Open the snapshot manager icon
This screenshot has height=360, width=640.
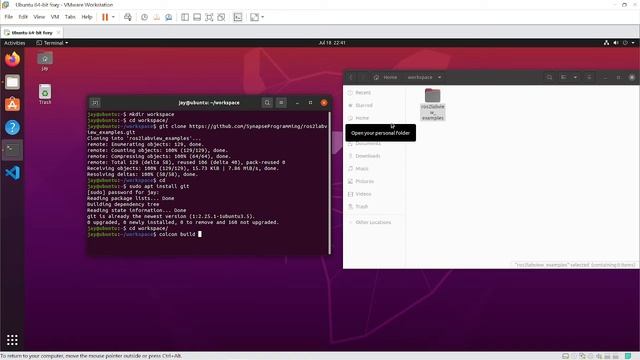[x=169, y=17]
